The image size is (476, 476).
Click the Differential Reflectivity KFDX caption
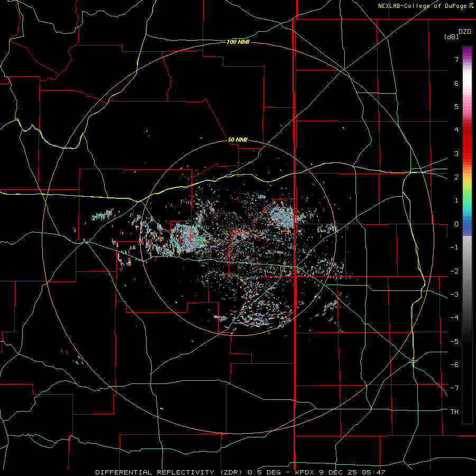pyautogui.click(x=240, y=472)
